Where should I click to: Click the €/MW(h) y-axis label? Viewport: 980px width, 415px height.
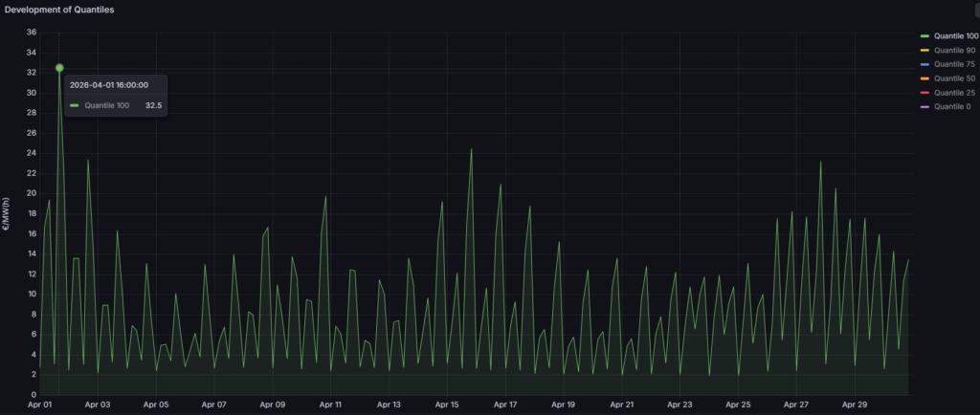pyautogui.click(x=7, y=215)
